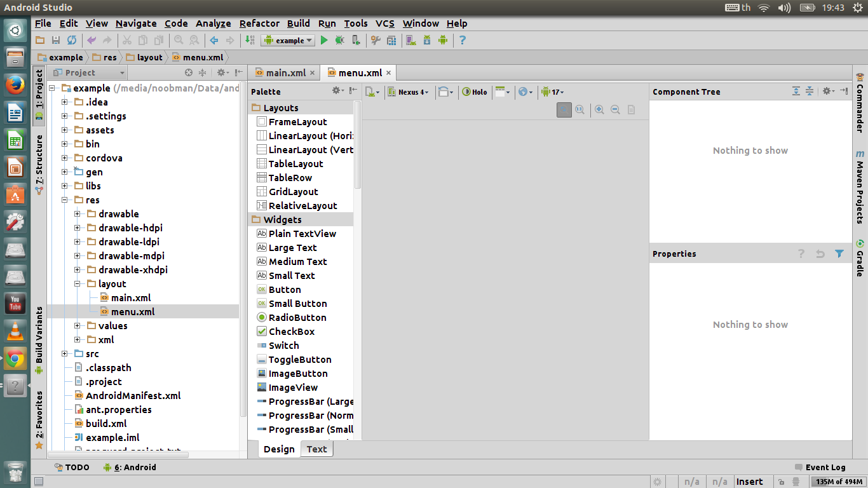Hide the Project panel with the side arrow icon
Screen dimensions: 868x488
point(239,72)
